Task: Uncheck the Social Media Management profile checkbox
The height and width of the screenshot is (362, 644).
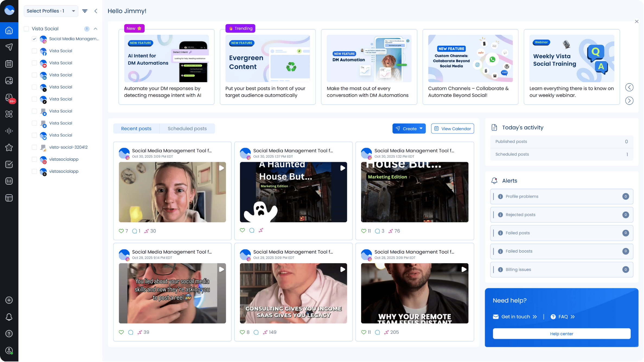Action: point(34,39)
